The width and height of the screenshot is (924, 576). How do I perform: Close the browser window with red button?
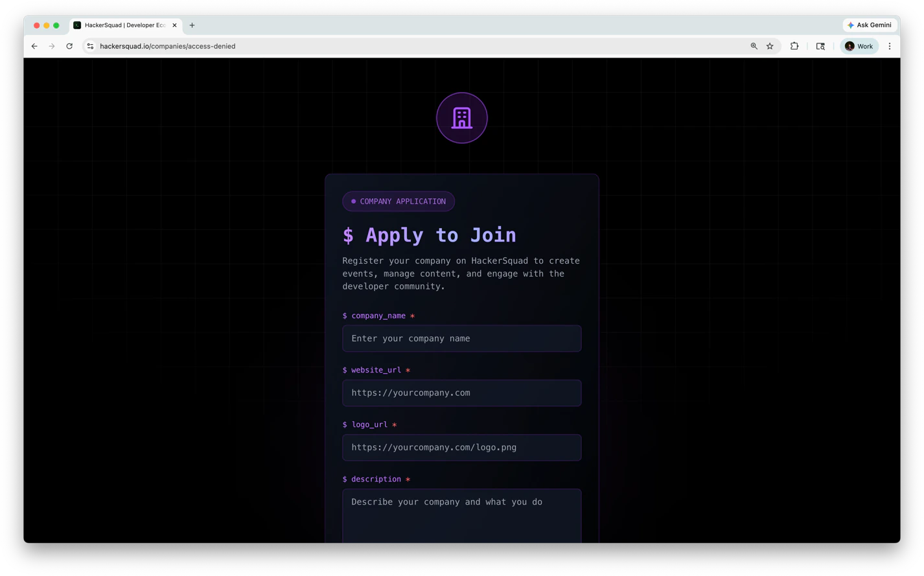tap(37, 25)
